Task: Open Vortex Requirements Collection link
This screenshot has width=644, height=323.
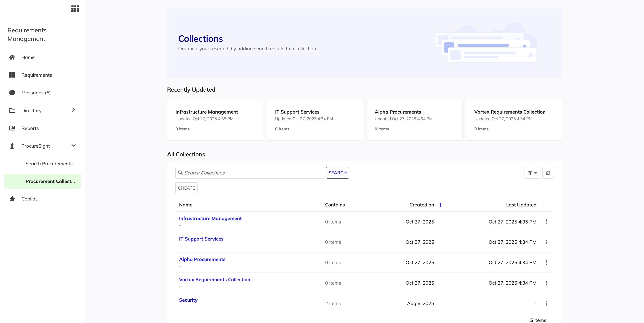Action: pyautogui.click(x=215, y=280)
